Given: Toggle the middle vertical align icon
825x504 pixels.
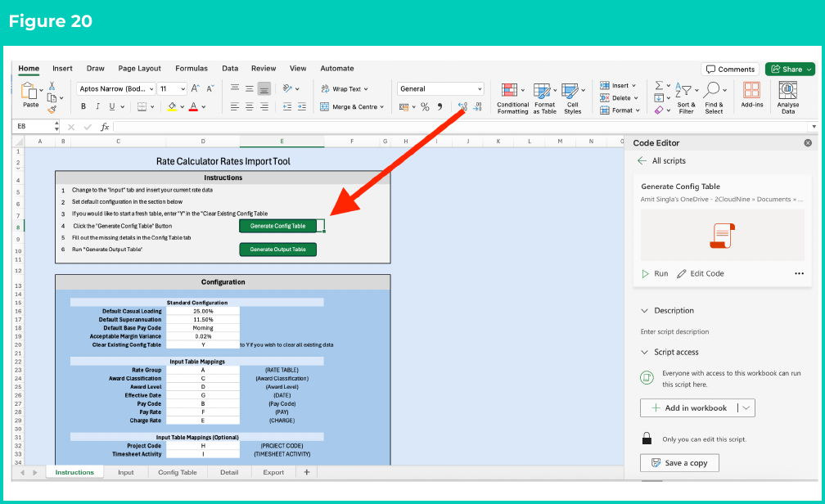Looking at the screenshot, I should tap(250, 88).
